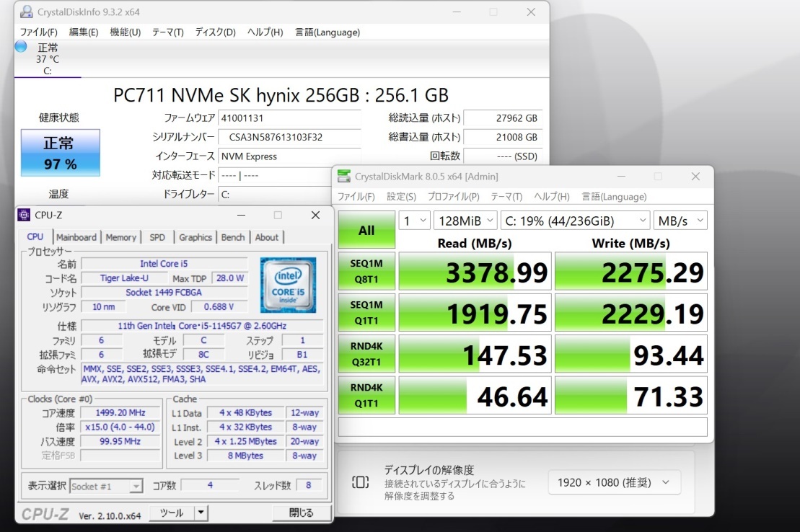Click the 閉じる button in CPU-Z

coord(301,513)
